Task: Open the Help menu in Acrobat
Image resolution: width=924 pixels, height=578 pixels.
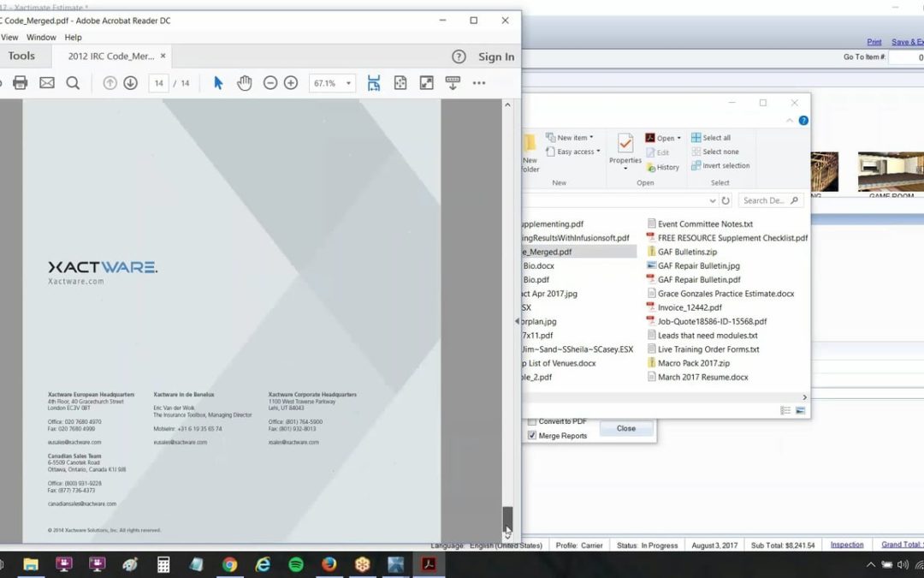Action: coord(73,37)
